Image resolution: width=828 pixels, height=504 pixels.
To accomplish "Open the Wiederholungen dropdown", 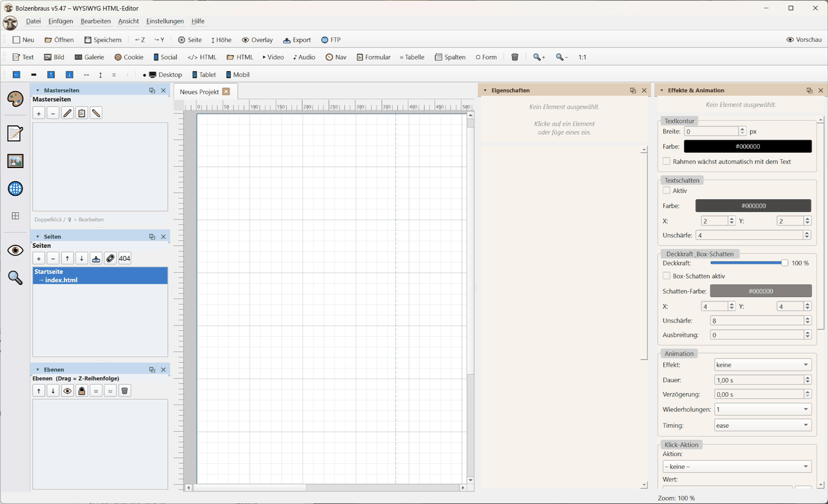I will pos(762,409).
